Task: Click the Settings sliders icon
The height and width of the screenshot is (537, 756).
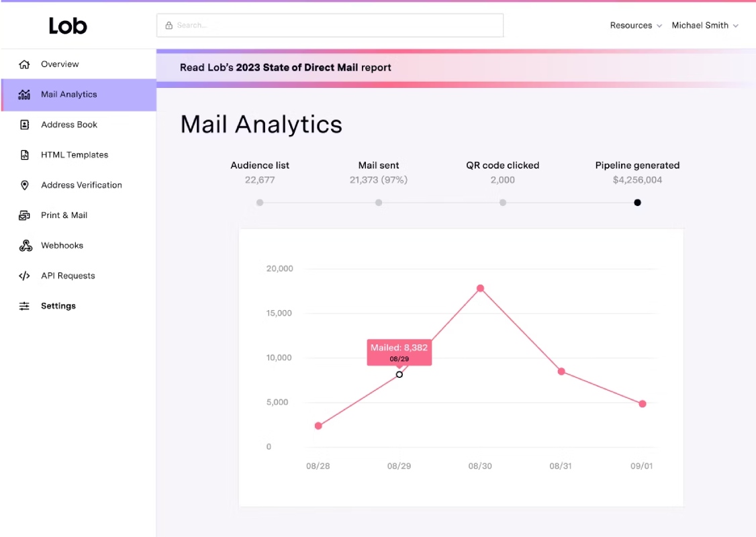Action: (x=24, y=306)
